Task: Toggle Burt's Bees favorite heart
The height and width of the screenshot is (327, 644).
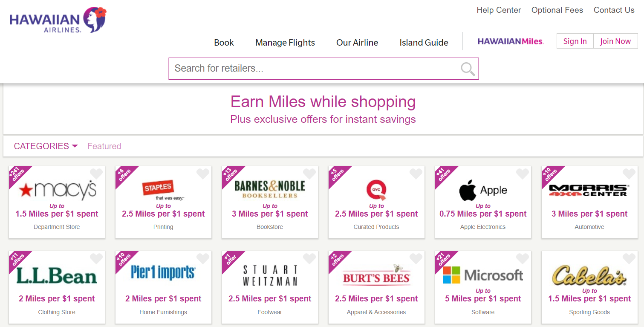Action: tap(416, 258)
